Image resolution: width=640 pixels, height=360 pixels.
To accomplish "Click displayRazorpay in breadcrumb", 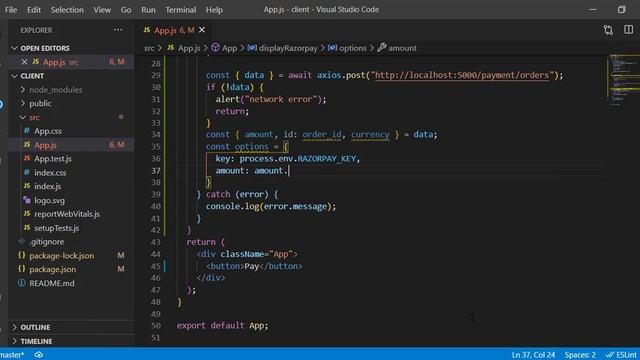I will pos(288,48).
